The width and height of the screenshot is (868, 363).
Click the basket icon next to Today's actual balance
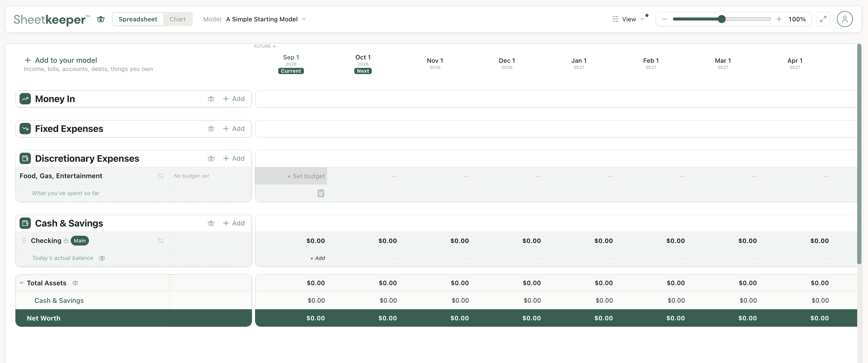pos(102,258)
